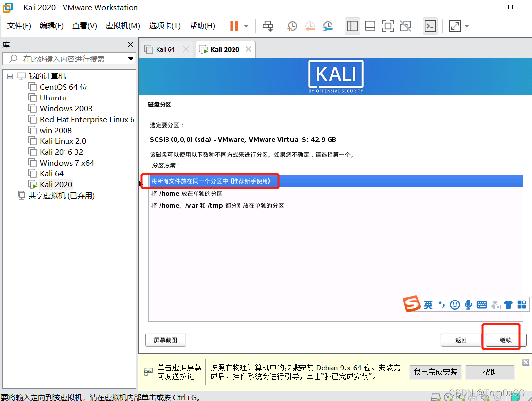Enter full screen mode icon
Viewport: 532px width, 401px height.
pyautogui.click(x=388, y=26)
